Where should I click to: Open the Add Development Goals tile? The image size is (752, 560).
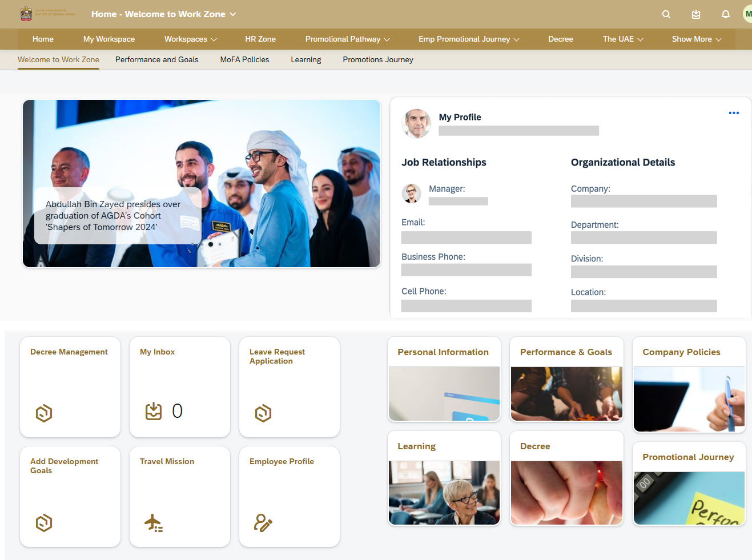pyautogui.click(x=70, y=496)
